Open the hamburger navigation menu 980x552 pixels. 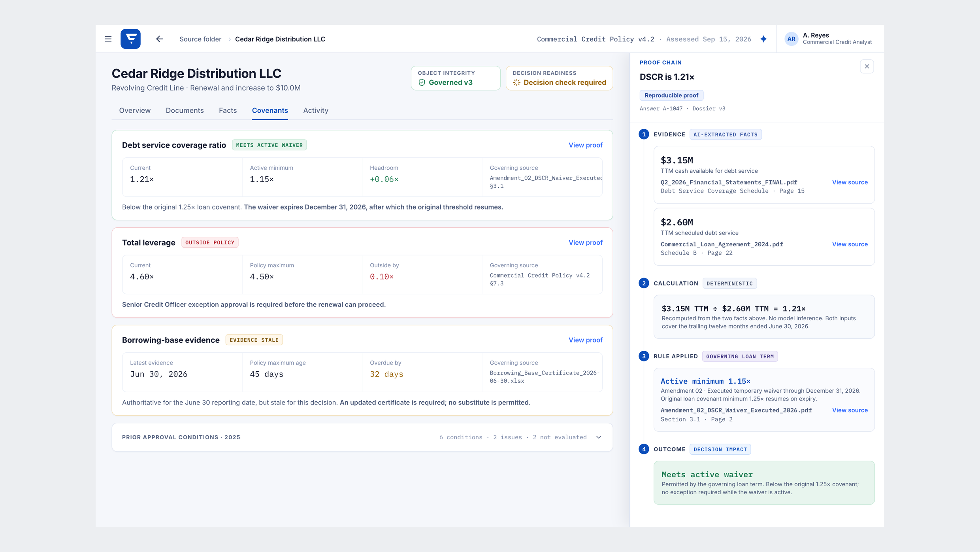(108, 39)
